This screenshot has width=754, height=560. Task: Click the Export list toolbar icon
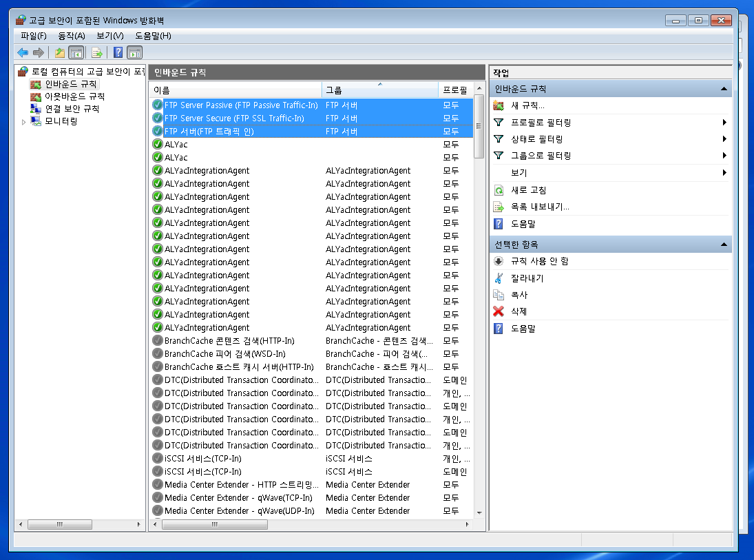tap(97, 52)
